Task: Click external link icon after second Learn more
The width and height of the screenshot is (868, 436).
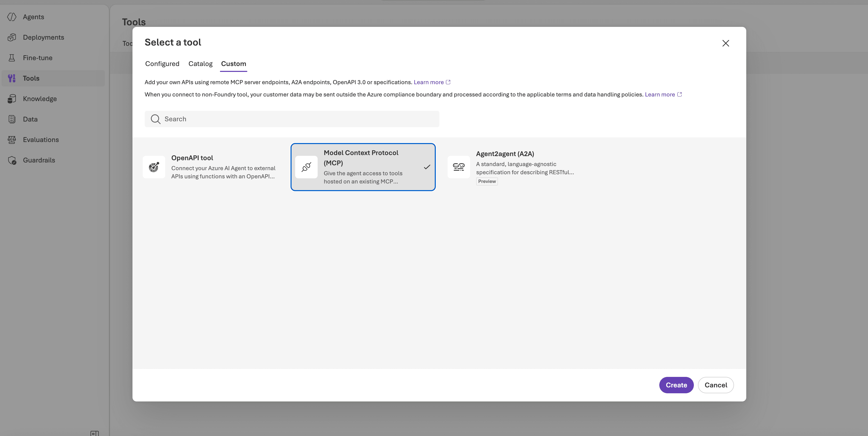Action: pyautogui.click(x=680, y=94)
